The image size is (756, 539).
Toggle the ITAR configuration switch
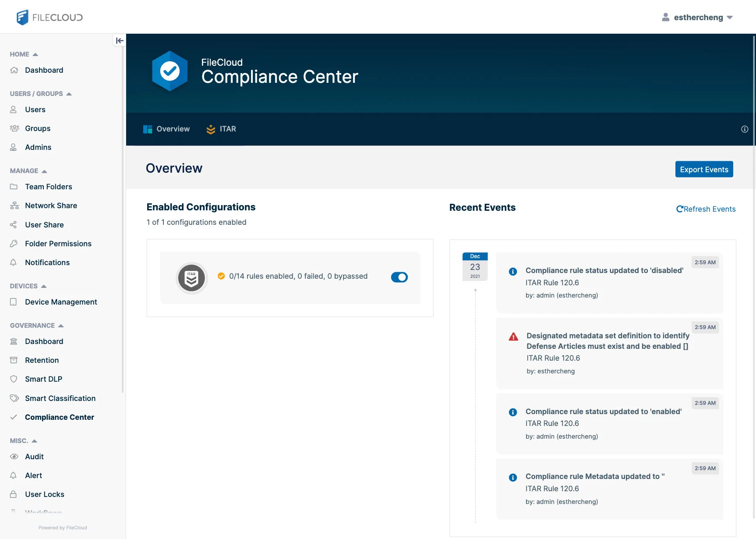click(399, 277)
